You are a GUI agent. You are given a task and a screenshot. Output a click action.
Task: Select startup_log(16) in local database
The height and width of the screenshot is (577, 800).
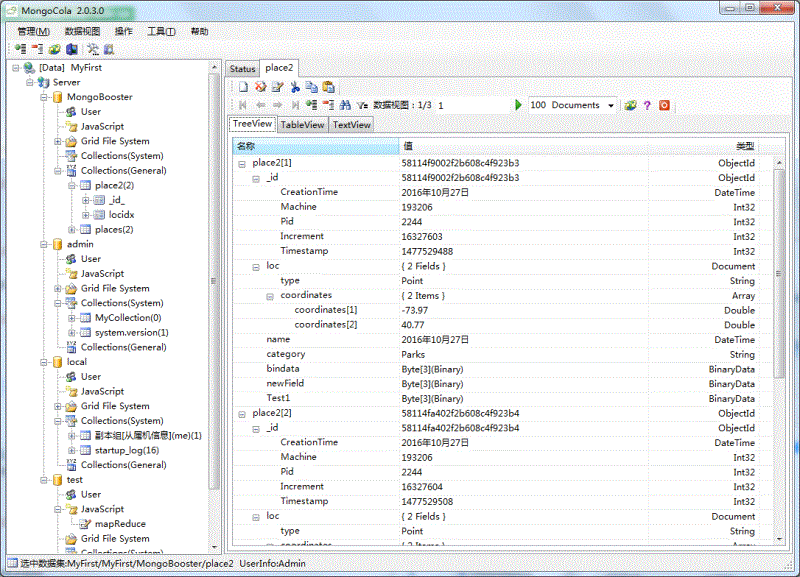click(x=127, y=450)
